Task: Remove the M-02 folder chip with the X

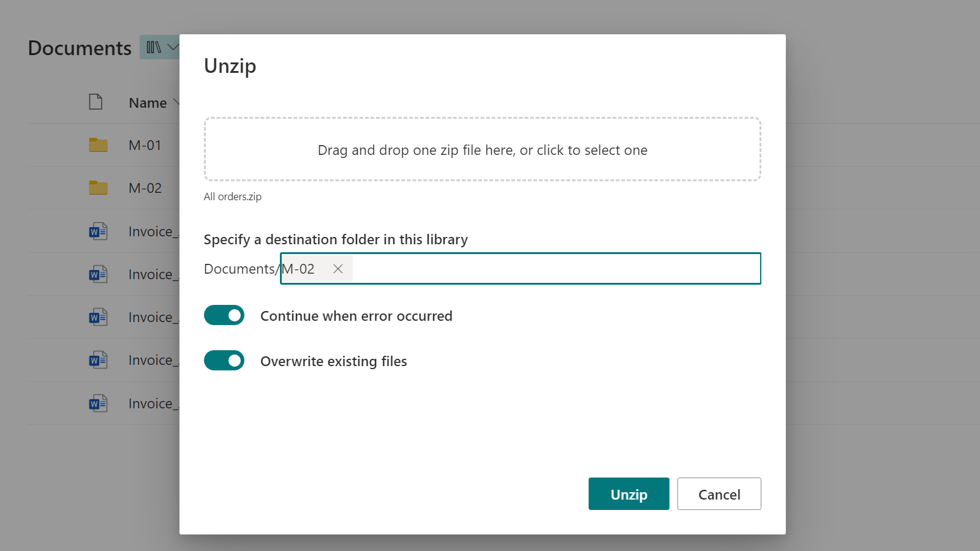Action: point(337,268)
